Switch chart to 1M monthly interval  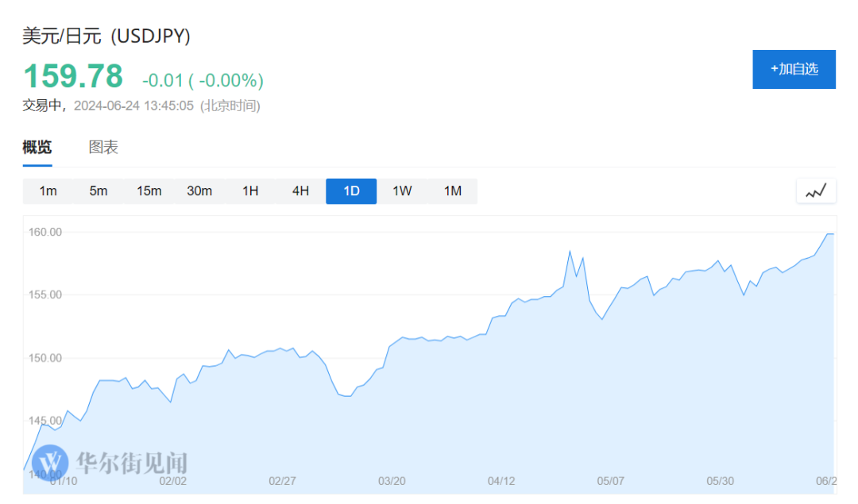tap(453, 191)
